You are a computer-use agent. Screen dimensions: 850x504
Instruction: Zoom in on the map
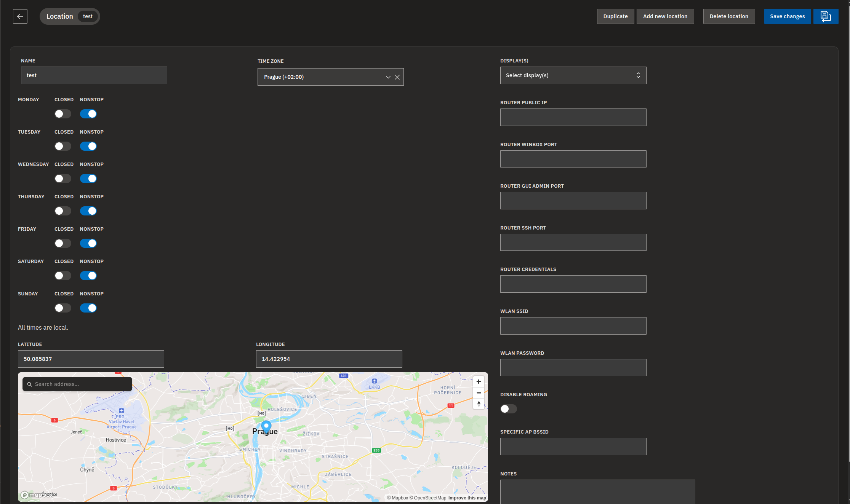(479, 382)
